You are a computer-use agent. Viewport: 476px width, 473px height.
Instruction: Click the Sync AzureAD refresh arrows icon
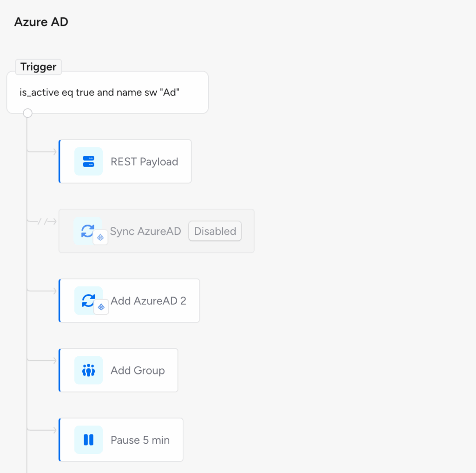[87, 231]
